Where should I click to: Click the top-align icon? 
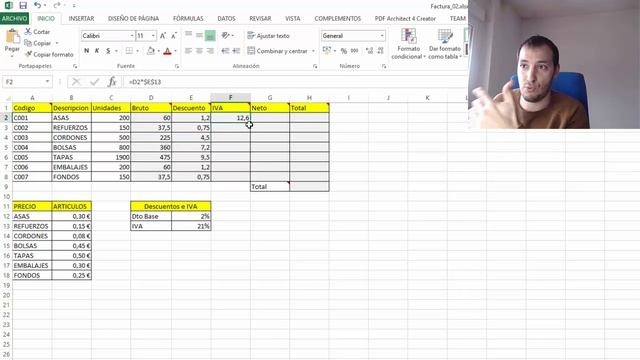pos(188,36)
